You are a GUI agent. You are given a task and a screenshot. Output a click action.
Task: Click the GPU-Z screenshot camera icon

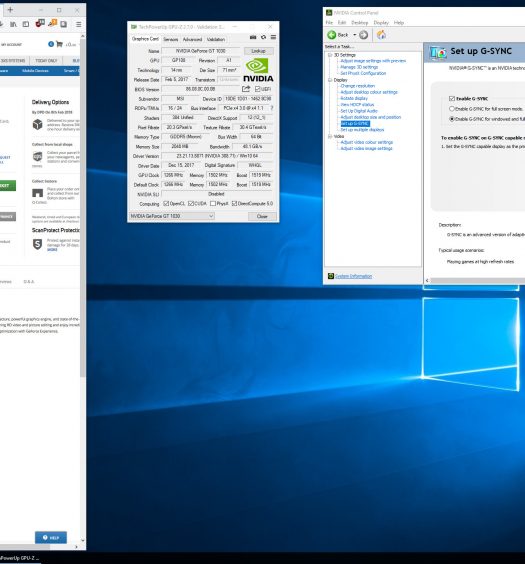coord(253,37)
